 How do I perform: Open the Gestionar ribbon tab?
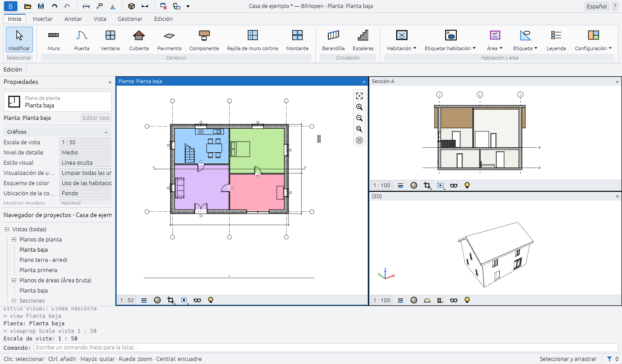(130, 19)
